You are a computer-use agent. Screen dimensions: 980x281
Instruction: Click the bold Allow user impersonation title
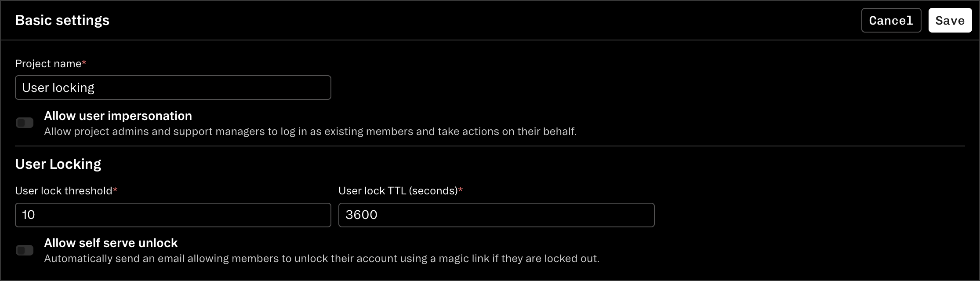coord(118,116)
